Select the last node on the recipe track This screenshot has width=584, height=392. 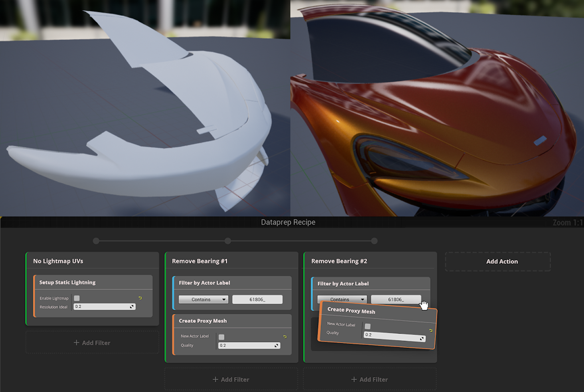point(374,241)
